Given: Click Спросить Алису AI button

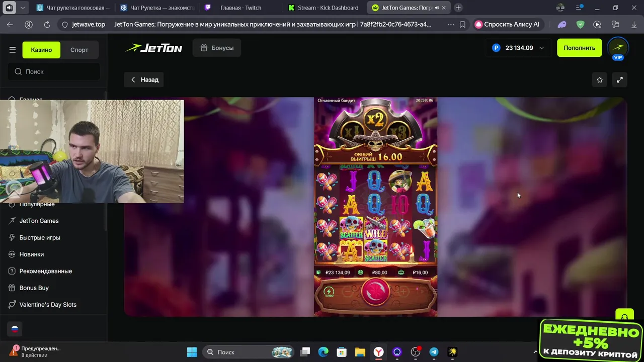Looking at the screenshot, I should (508, 24).
